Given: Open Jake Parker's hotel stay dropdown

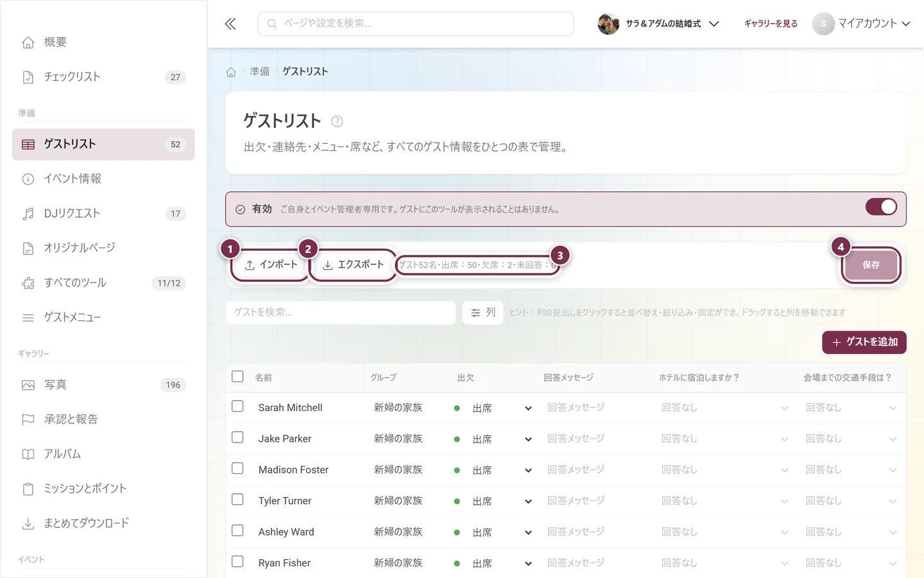Looking at the screenshot, I should 724,439.
